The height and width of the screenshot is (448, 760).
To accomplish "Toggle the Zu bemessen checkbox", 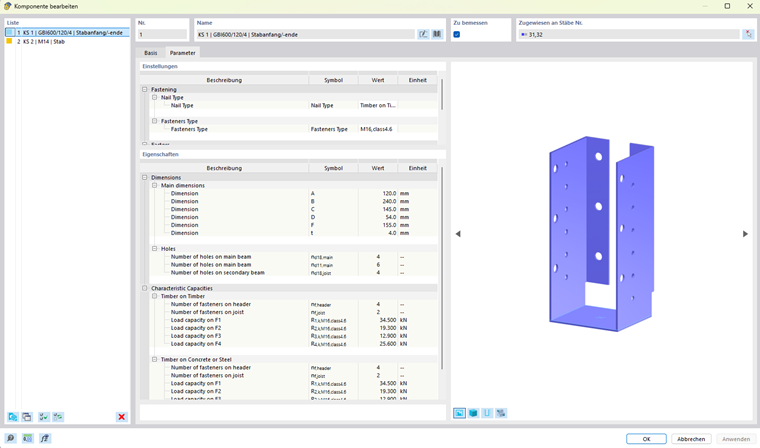I will 457,34.
